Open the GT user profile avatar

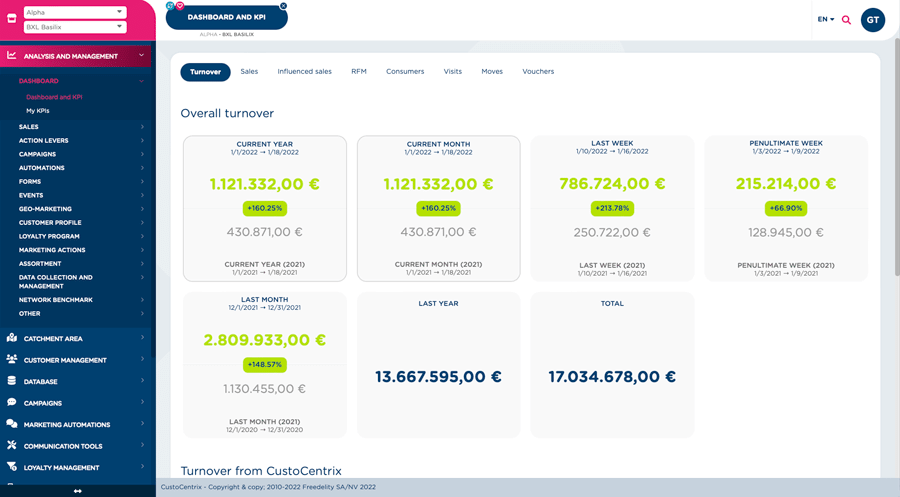pyautogui.click(x=872, y=20)
